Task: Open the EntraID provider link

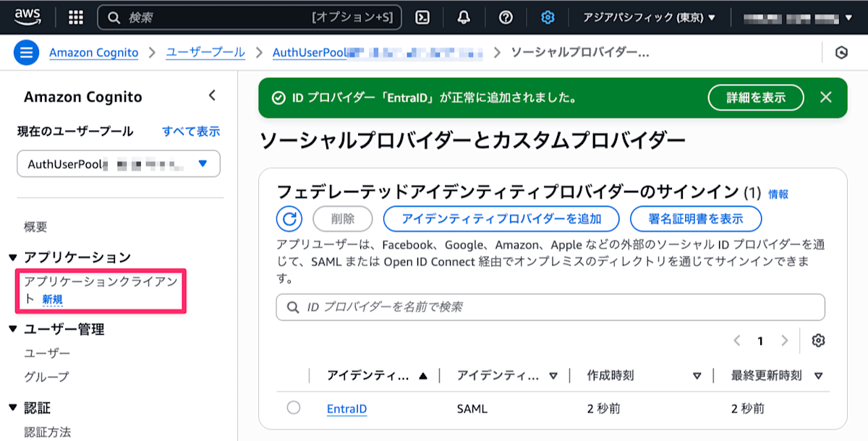Action: pos(346,408)
